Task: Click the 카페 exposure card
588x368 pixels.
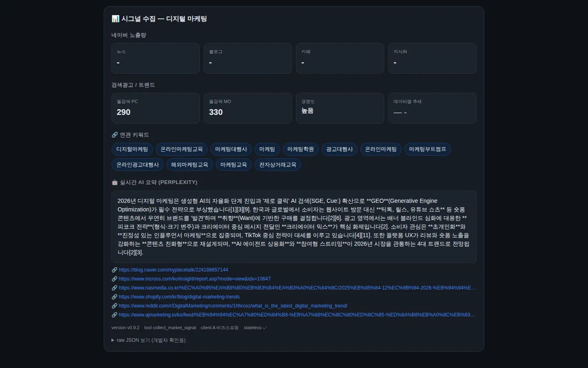Action: 340,58
